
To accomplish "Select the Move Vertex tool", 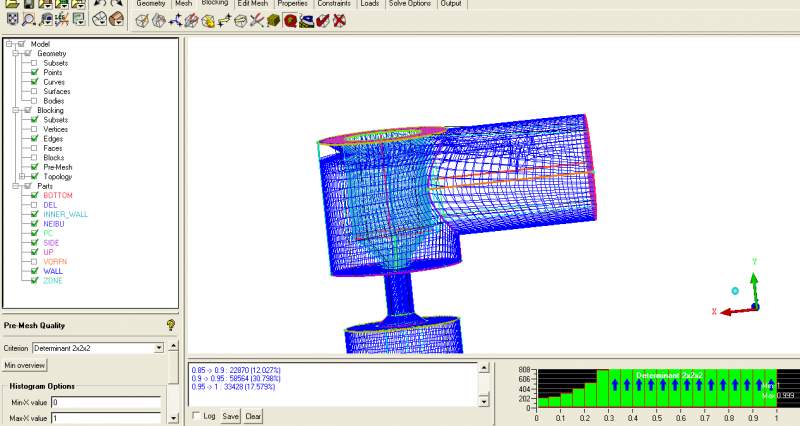I will 224,20.
